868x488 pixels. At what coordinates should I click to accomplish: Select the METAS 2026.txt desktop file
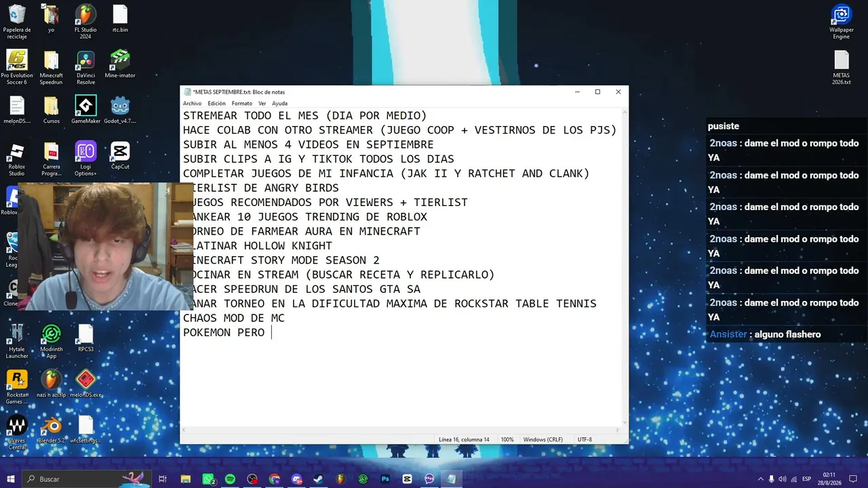[x=841, y=68]
